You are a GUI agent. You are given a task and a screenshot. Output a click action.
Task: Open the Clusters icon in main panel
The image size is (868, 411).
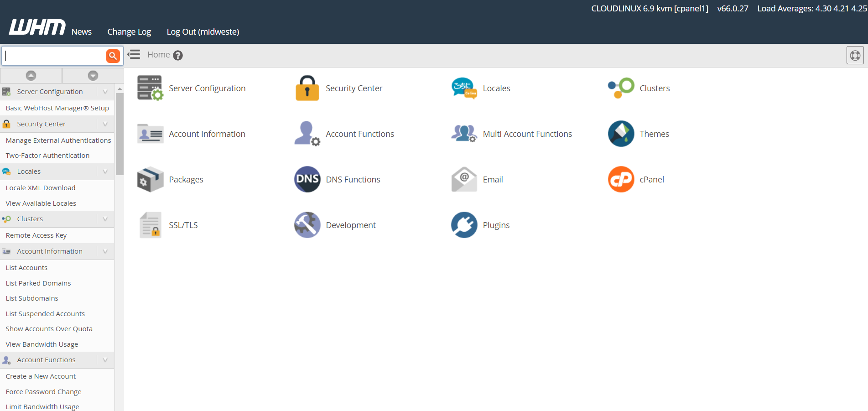click(x=621, y=88)
